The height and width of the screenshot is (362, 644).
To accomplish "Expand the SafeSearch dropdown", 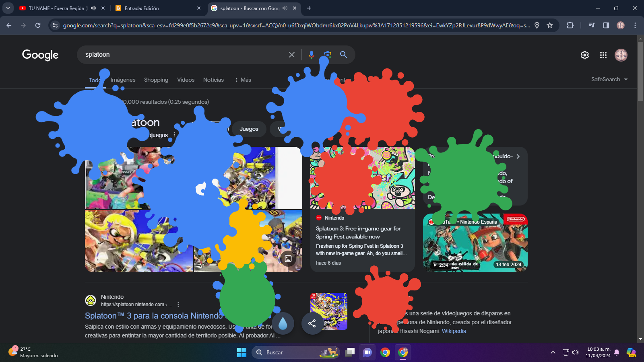I will 609,79.
